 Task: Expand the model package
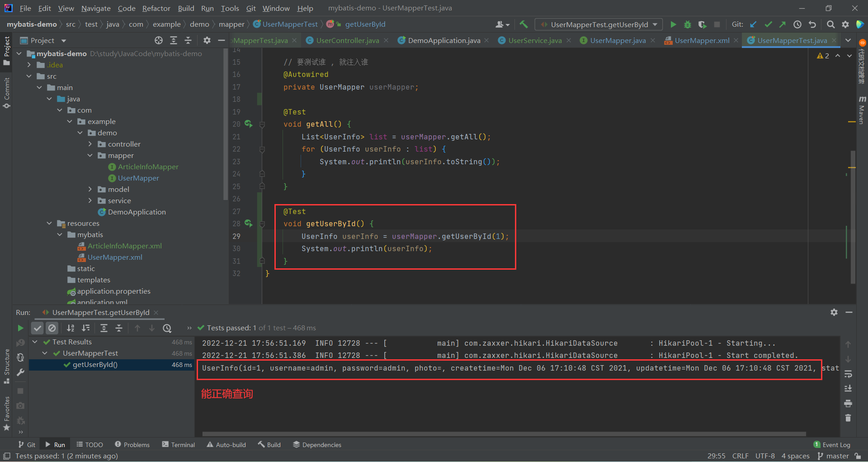[90, 189]
